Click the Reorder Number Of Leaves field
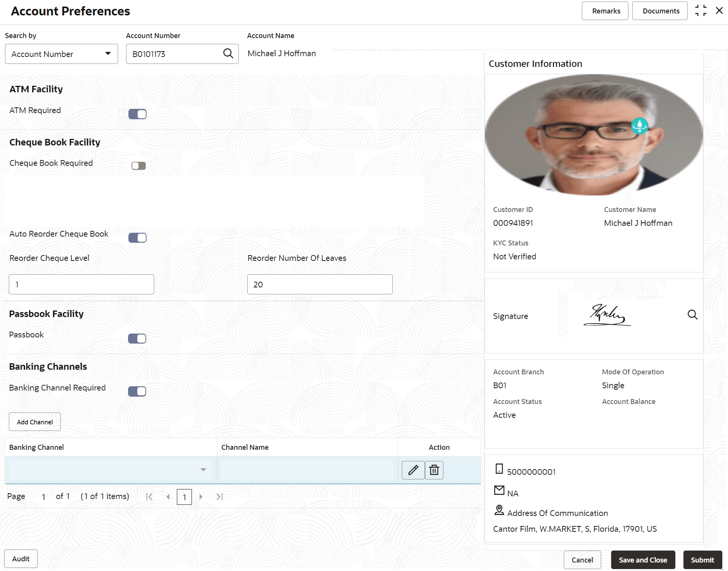Image resolution: width=728 pixels, height=571 pixels. click(x=320, y=284)
